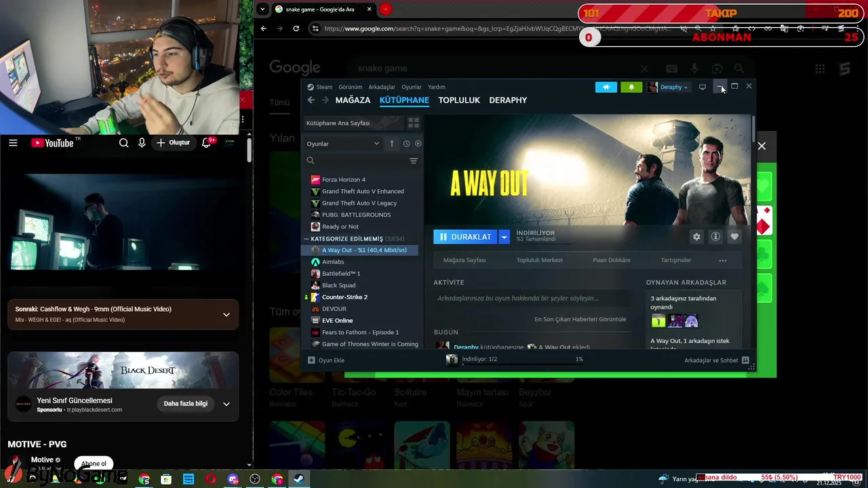
Task: Collapse Kategorize Edilmemiş category
Action: (x=307, y=239)
